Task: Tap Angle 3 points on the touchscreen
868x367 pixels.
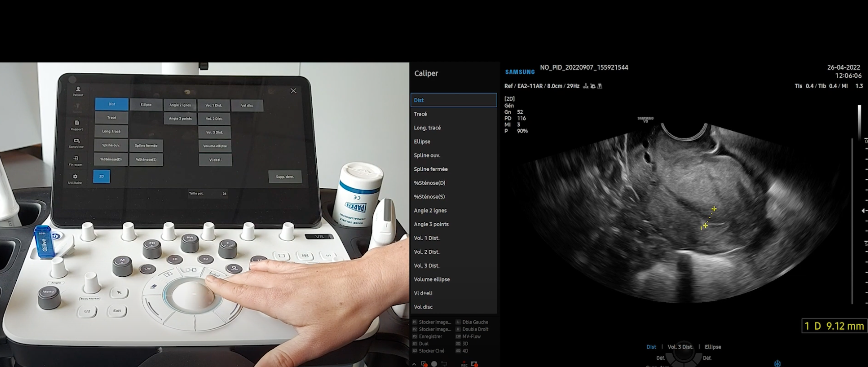Action: click(180, 118)
